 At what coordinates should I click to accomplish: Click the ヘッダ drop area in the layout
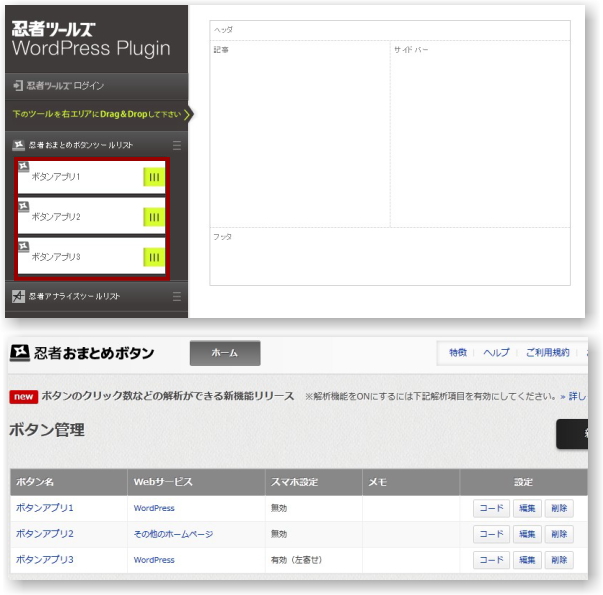click(390, 30)
